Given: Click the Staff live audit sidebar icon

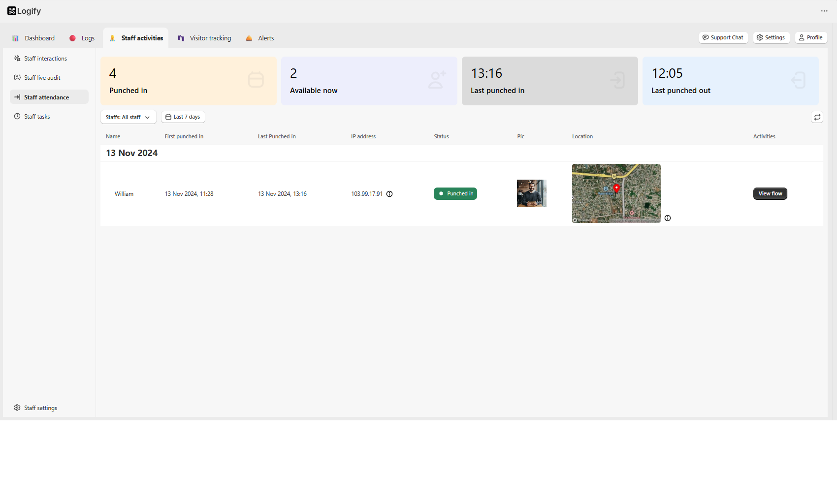Looking at the screenshot, I should 17,77.
